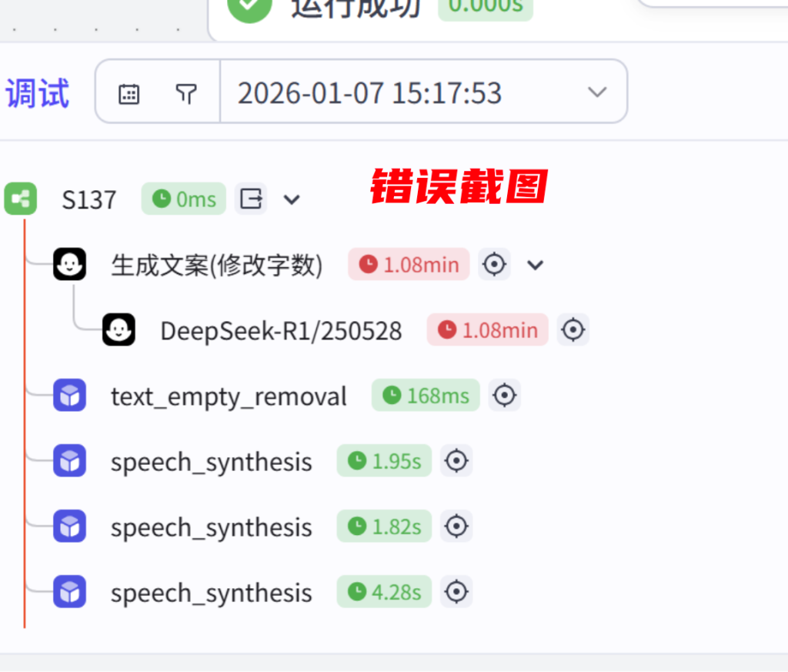The width and height of the screenshot is (788, 672).
Task: Click the 1.08min badge for 生成文案(修改字数)
Action: [409, 264]
